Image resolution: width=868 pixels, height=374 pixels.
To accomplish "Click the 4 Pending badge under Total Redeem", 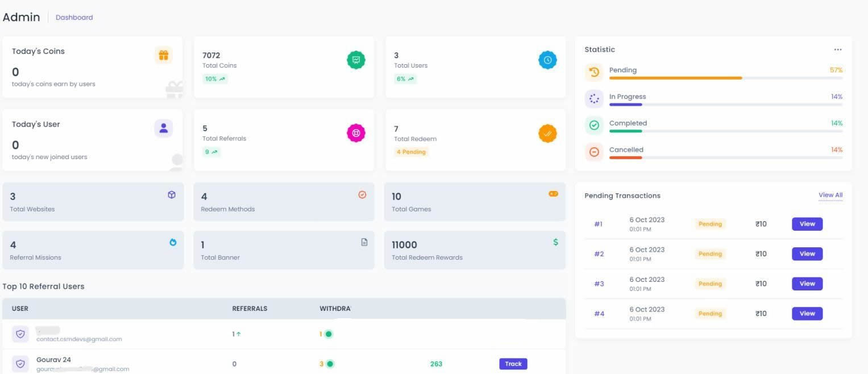I will pos(411,152).
